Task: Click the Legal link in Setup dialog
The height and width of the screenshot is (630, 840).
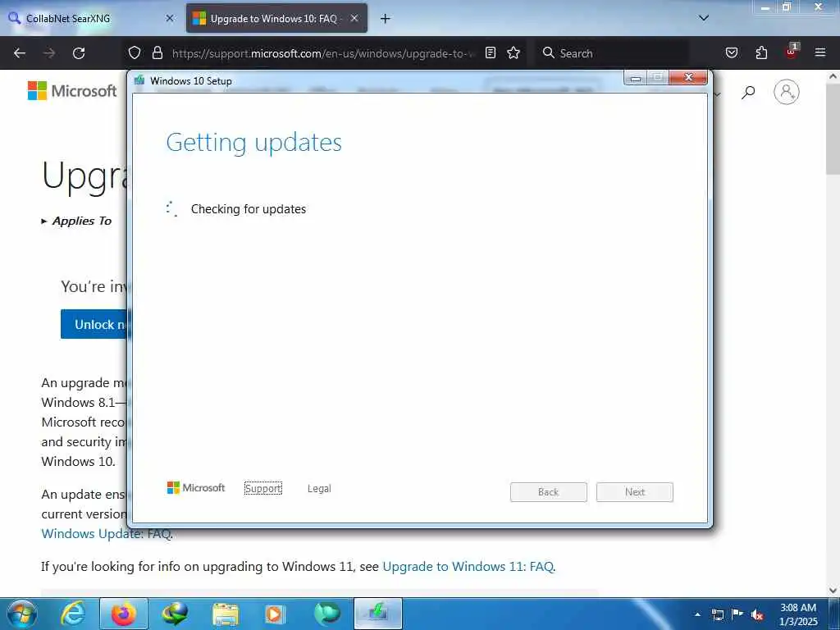Action: [x=319, y=489]
